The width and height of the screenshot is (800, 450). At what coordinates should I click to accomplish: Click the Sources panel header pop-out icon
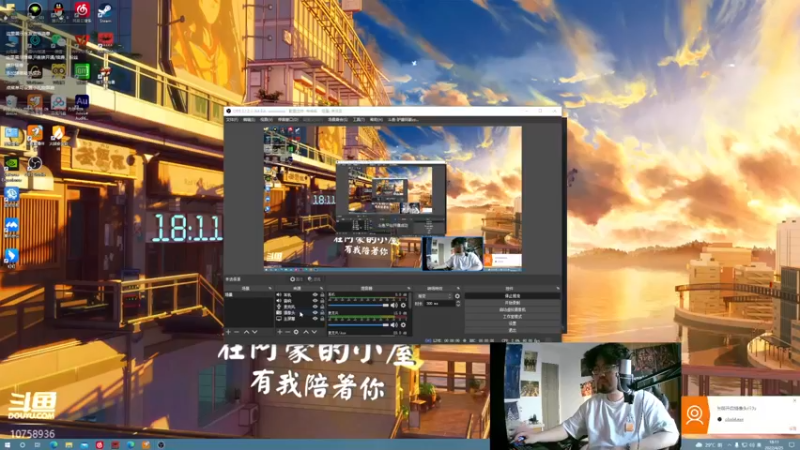(321, 288)
